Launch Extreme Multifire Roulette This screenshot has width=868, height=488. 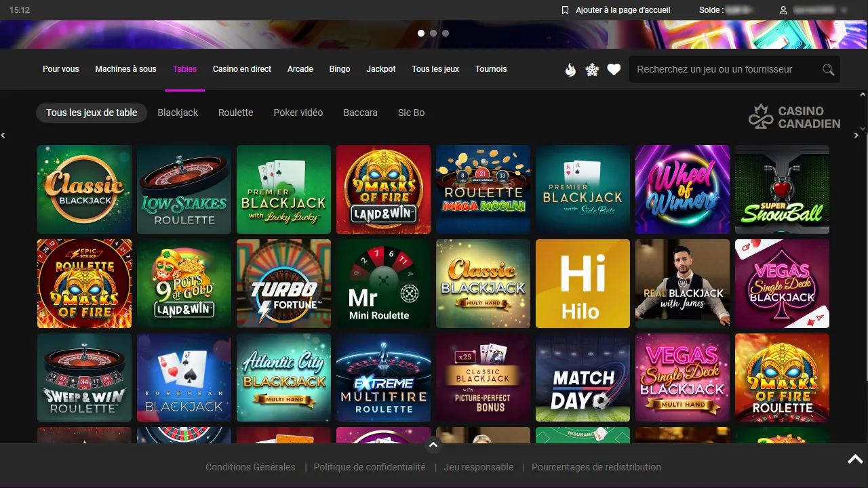pos(383,378)
